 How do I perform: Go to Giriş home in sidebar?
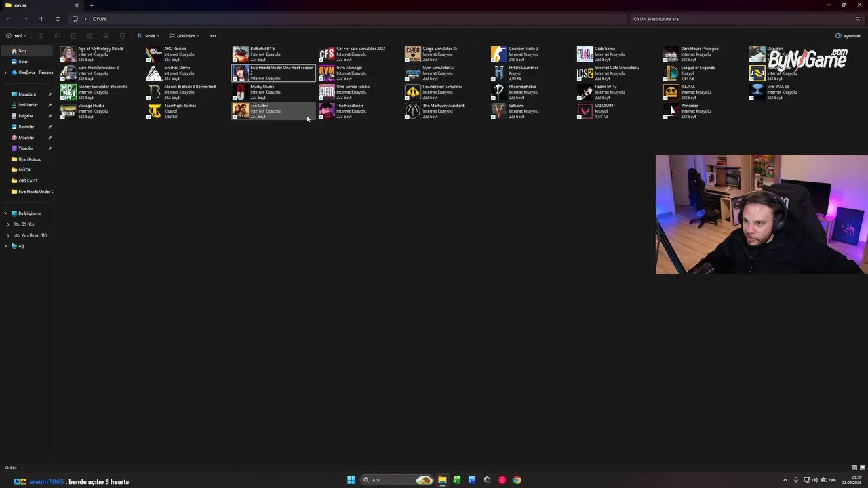click(x=26, y=51)
